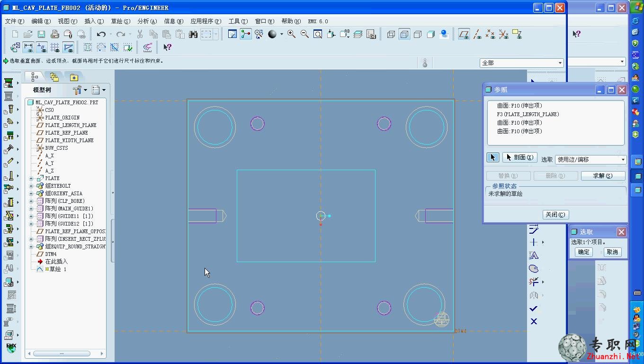
Task: Click the Zoom In magnifier icon
Action: [x=292, y=34]
